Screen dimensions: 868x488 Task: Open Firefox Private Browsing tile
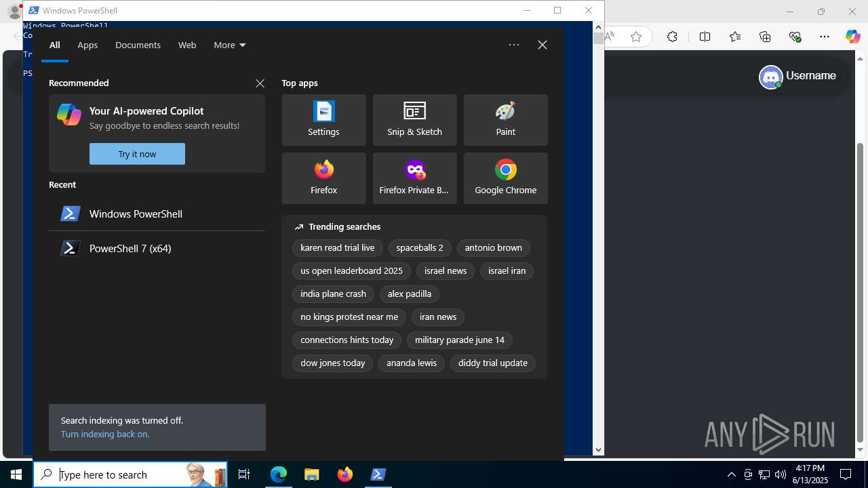(414, 178)
